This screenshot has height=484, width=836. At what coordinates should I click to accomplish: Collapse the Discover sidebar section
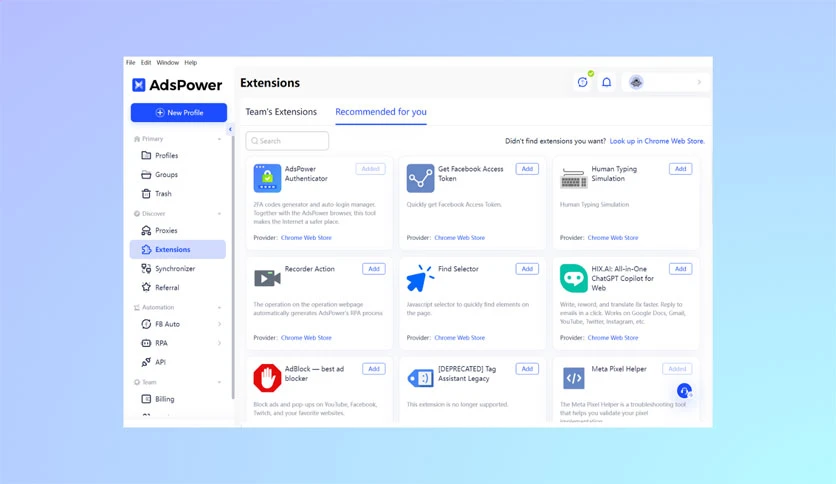coord(219,214)
